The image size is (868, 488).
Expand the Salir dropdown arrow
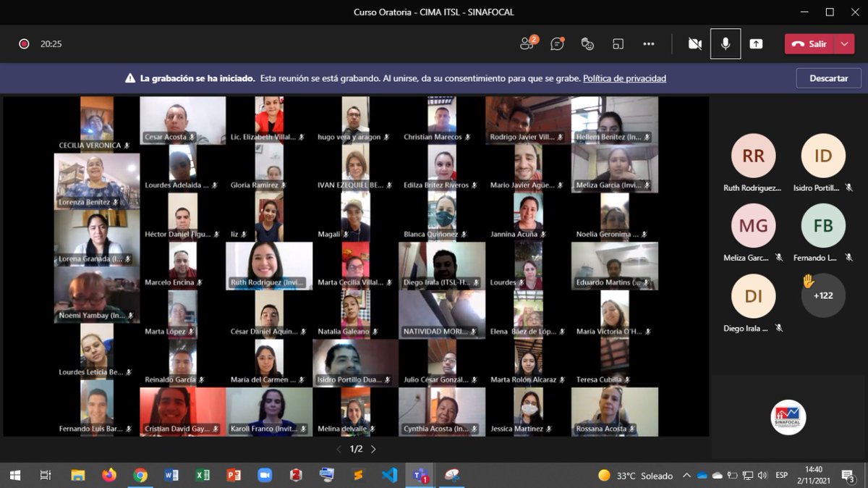844,44
